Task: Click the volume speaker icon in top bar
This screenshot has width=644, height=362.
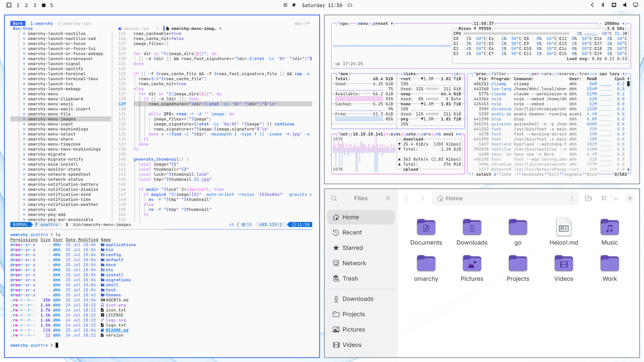Action: pyautogui.click(x=625, y=5)
